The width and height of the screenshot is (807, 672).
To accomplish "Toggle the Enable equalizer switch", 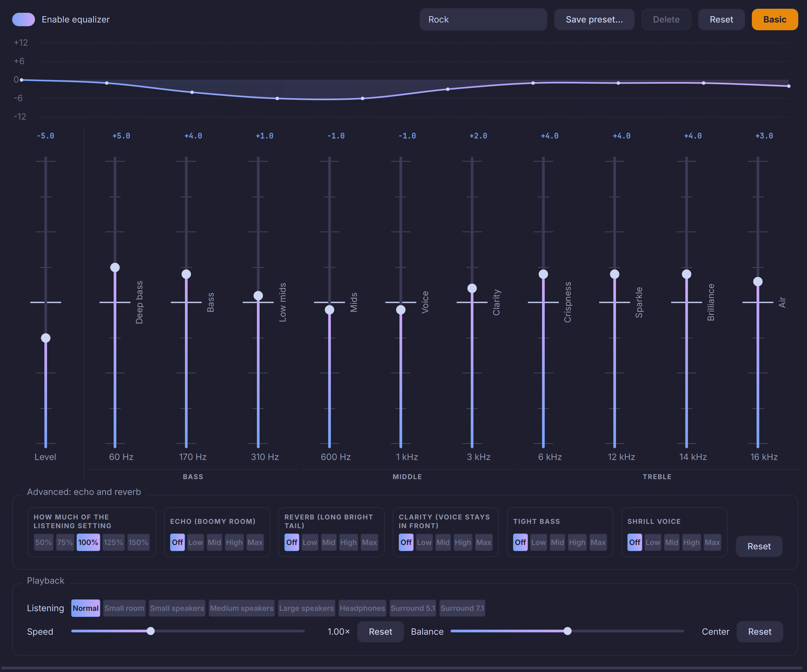I will point(24,19).
